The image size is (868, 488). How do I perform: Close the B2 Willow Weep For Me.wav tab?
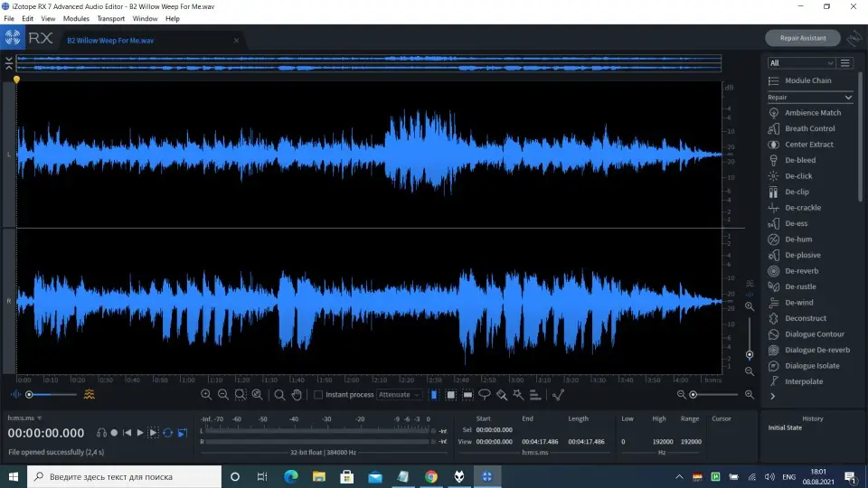tap(236, 41)
